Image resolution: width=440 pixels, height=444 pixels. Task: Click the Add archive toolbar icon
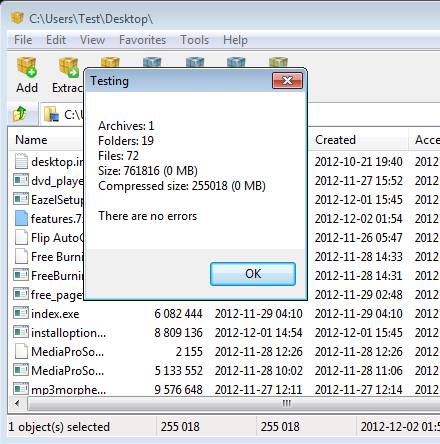point(27,67)
